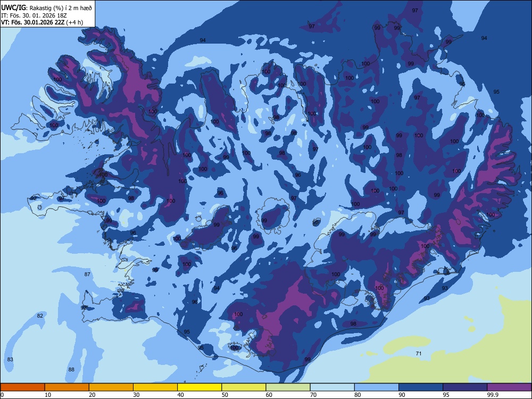
Task: Click the '88' humidity value on the map
Action: click(x=71, y=370)
